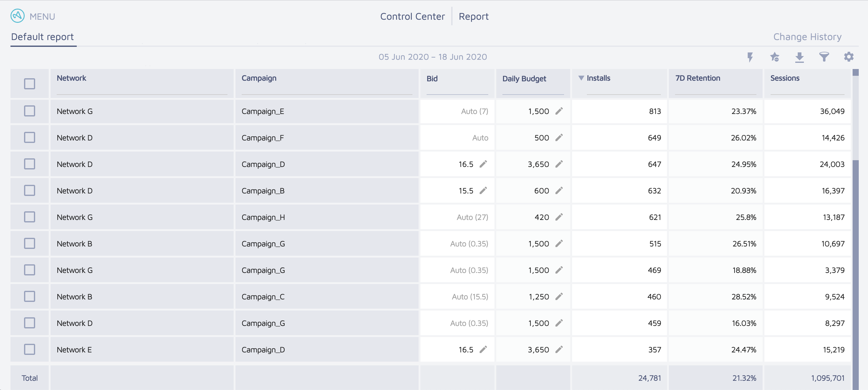Viewport: 868px width, 390px height.
Task: Open the funnel filter icon
Action: 824,57
